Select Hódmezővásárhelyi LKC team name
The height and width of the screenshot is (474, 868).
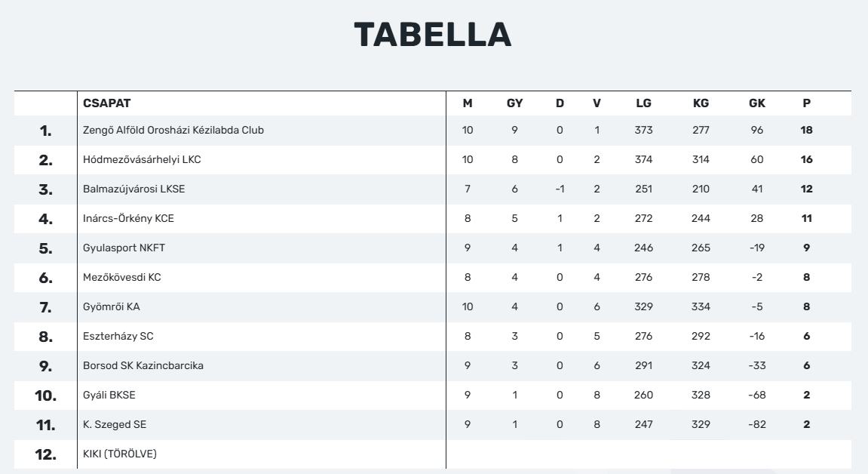point(142,159)
